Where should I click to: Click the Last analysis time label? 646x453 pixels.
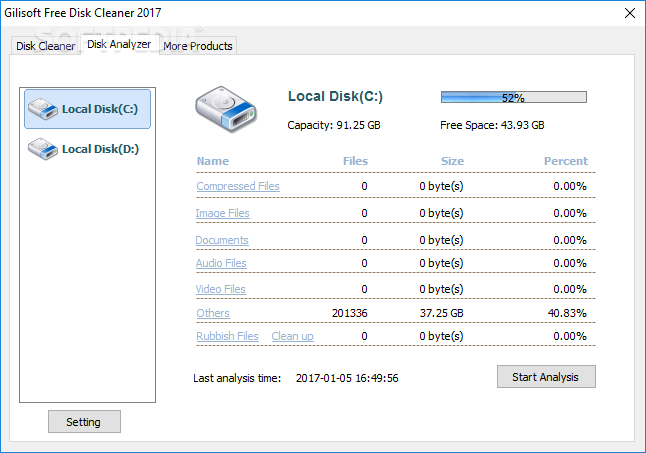[x=237, y=378]
